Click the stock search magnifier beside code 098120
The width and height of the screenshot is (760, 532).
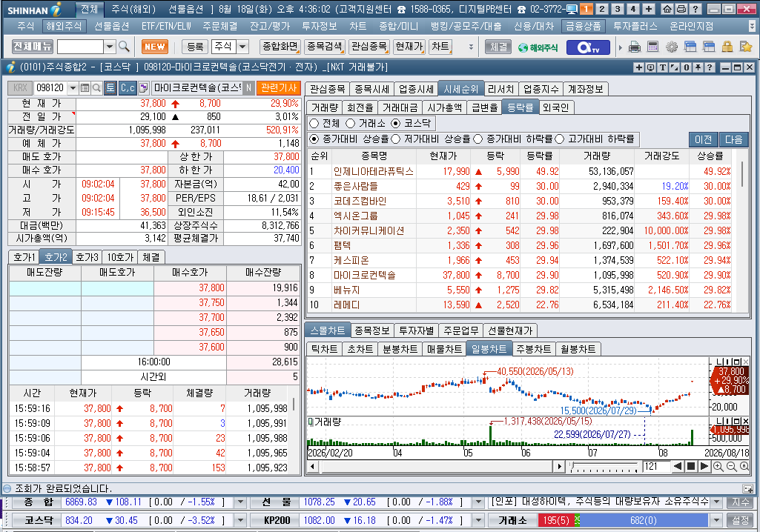click(x=96, y=87)
